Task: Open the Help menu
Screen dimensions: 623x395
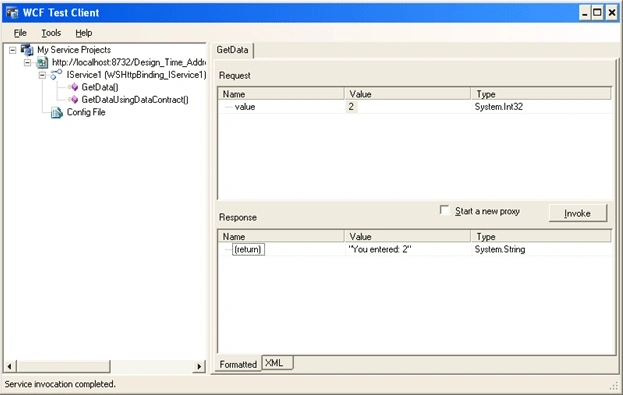Action: [x=84, y=33]
